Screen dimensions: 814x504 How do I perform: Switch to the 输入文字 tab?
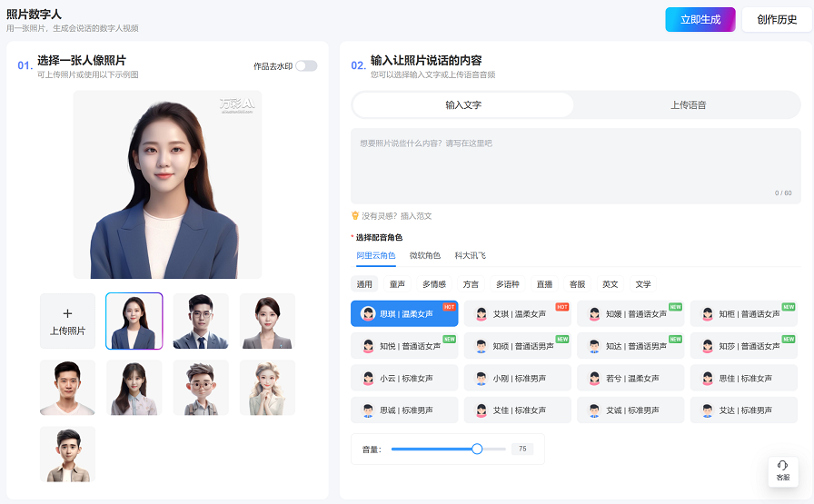(463, 104)
